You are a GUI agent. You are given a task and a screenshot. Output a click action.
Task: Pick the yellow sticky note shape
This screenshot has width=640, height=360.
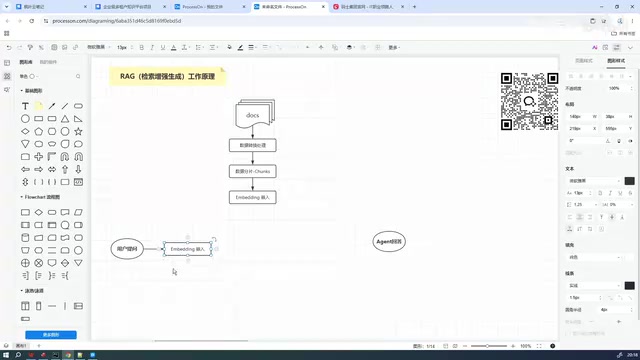(x=38, y=106)
